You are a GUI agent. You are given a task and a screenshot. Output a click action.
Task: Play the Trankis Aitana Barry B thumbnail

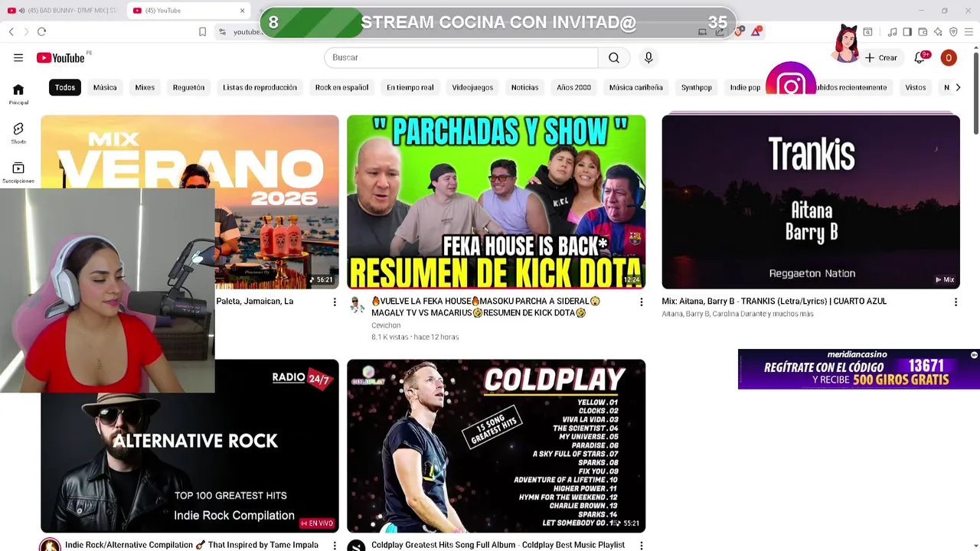click(811, 202)
